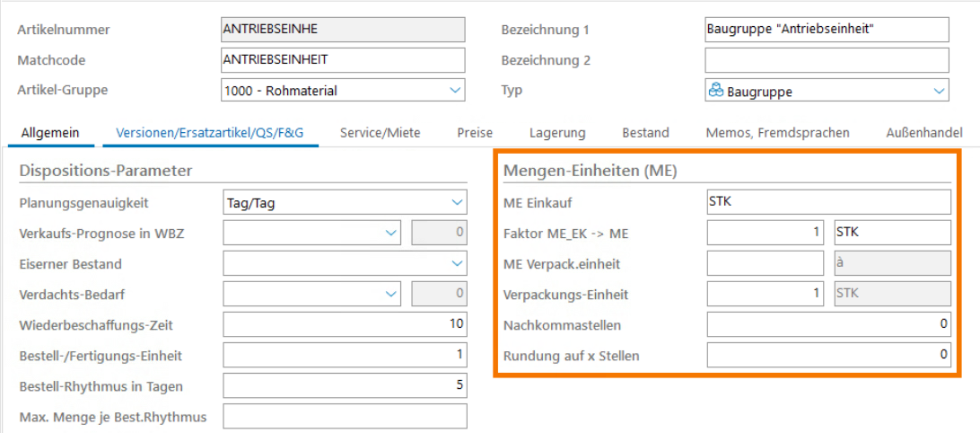
Task: Open the Versionen/Ersatzartikel/QS/F&G tab
Action: pos(210,133)
